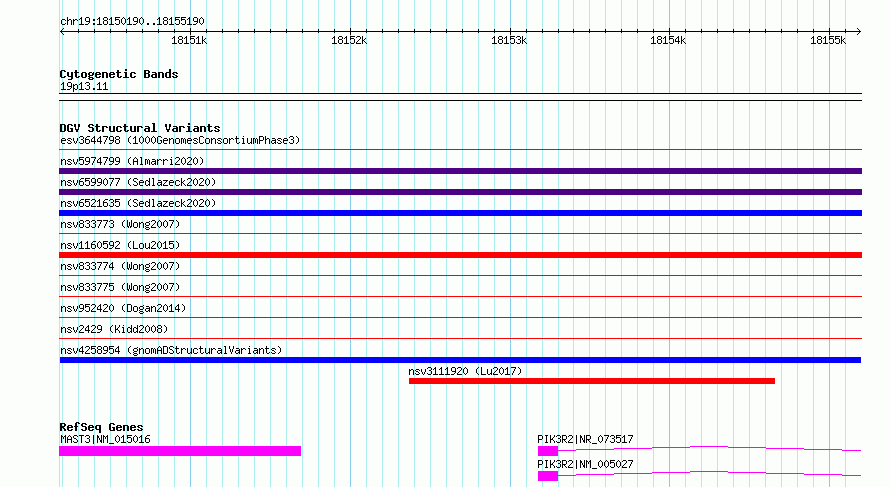
Task: Click the DGV Structural Variants track heading
Action: click(x=140, y=128)
